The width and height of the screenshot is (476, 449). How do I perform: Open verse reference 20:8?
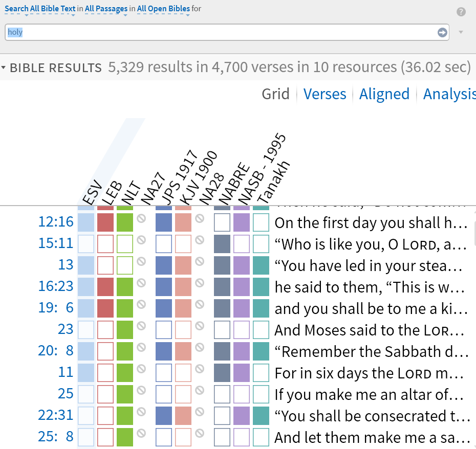[x=56, y=351]
